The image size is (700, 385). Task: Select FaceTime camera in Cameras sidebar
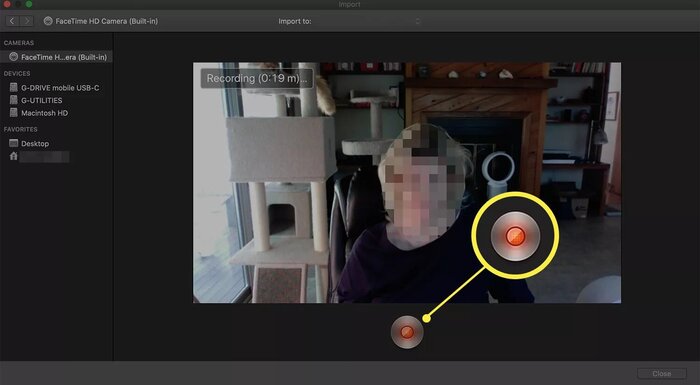click(56, 57)
